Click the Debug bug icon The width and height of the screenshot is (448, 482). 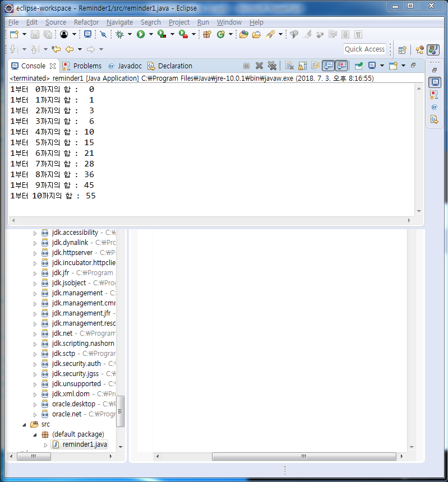119,34
